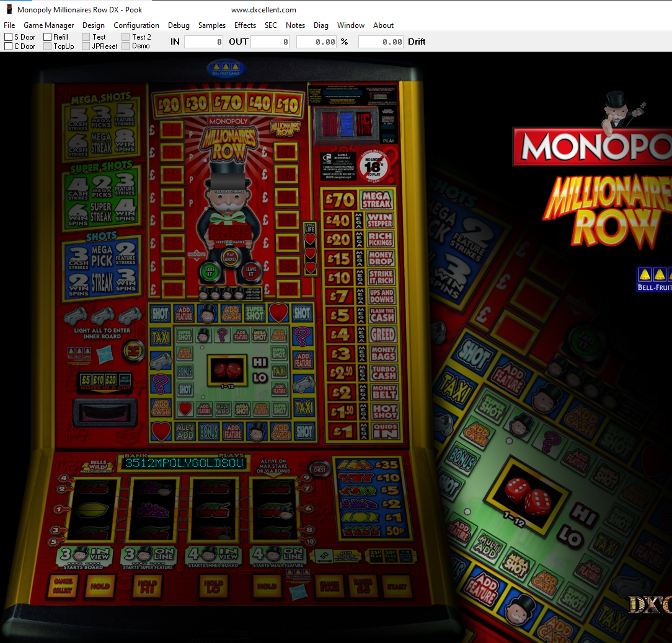Click the percentage value field

[x=317, y=42]
